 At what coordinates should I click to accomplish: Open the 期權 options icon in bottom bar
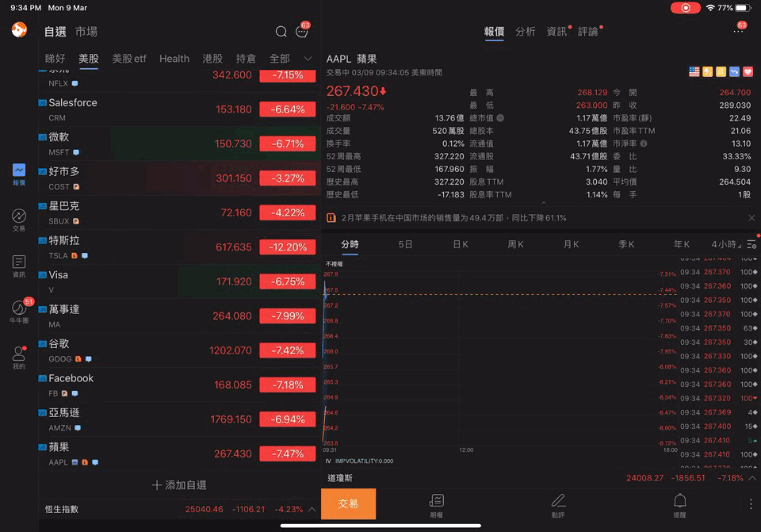[x=436, y=505]
